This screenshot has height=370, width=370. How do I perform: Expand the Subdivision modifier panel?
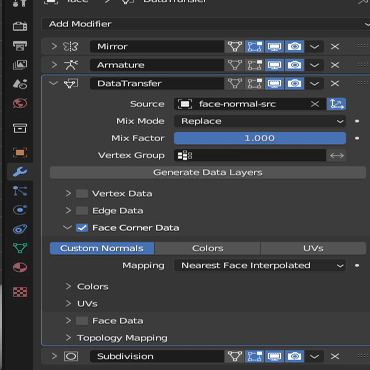click(54, 356)
